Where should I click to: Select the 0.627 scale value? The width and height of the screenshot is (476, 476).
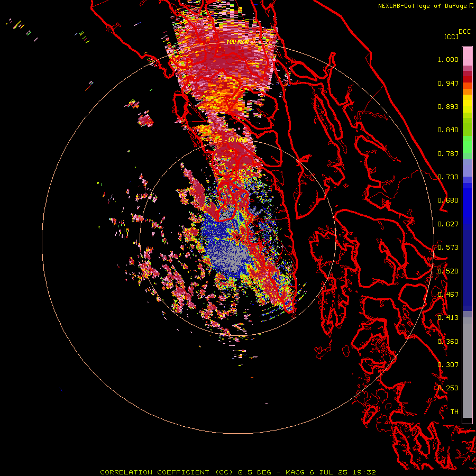[448, 224]
